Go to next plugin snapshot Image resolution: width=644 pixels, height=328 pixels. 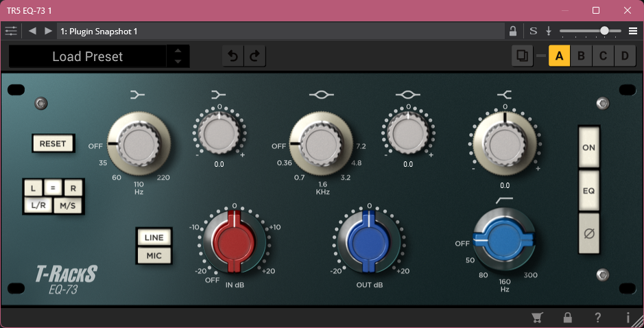pos(48,32)
